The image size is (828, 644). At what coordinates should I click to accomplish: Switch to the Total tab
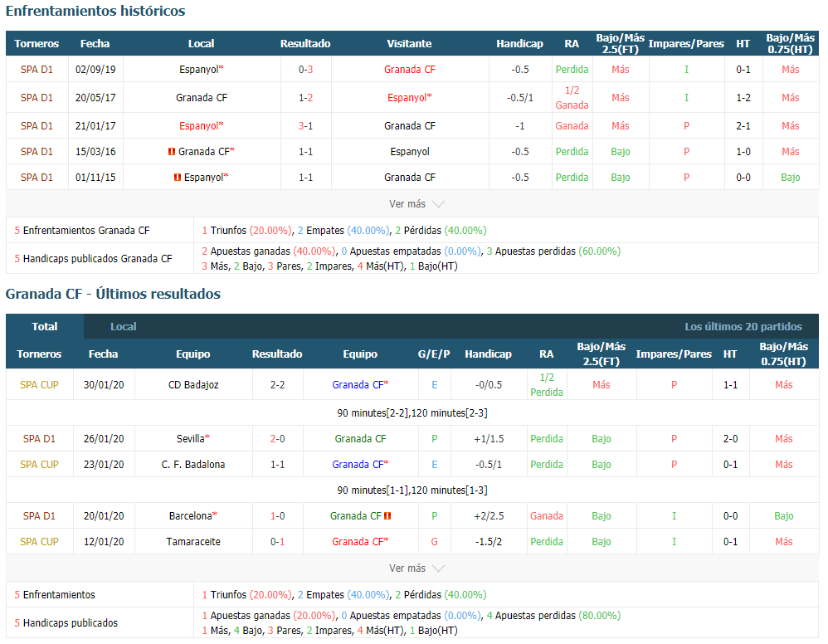pyautogui.click(x=45, y=326)
